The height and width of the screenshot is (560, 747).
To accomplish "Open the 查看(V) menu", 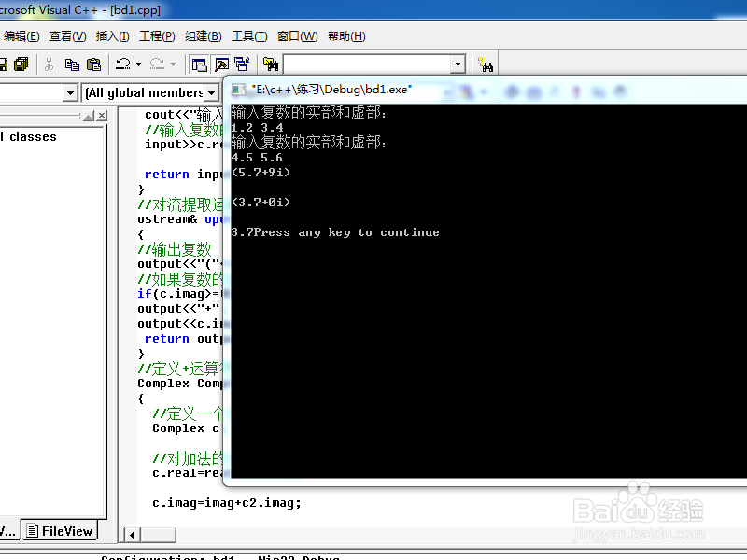I will point(67,36).
